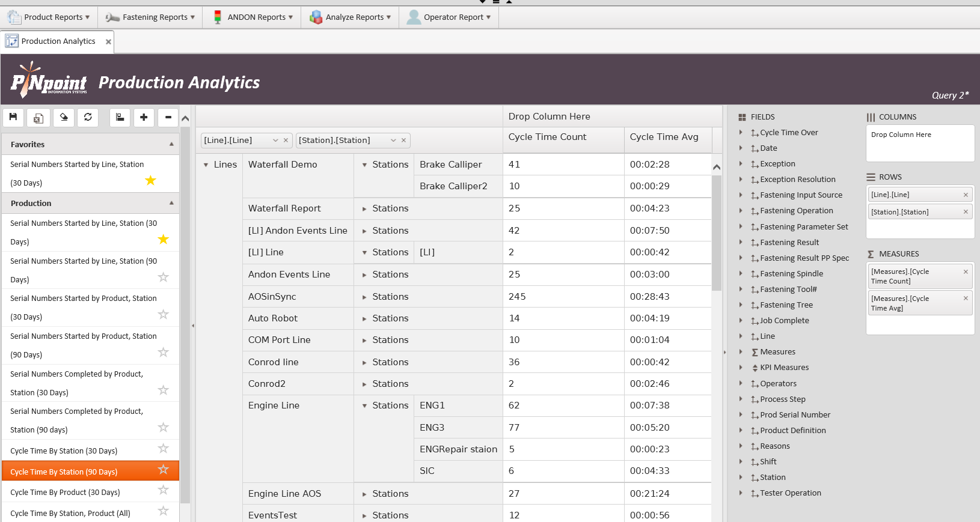
Task: Star Serial Numbers Started by Product, Station (90 Days)
Action: tap(163, 352)
